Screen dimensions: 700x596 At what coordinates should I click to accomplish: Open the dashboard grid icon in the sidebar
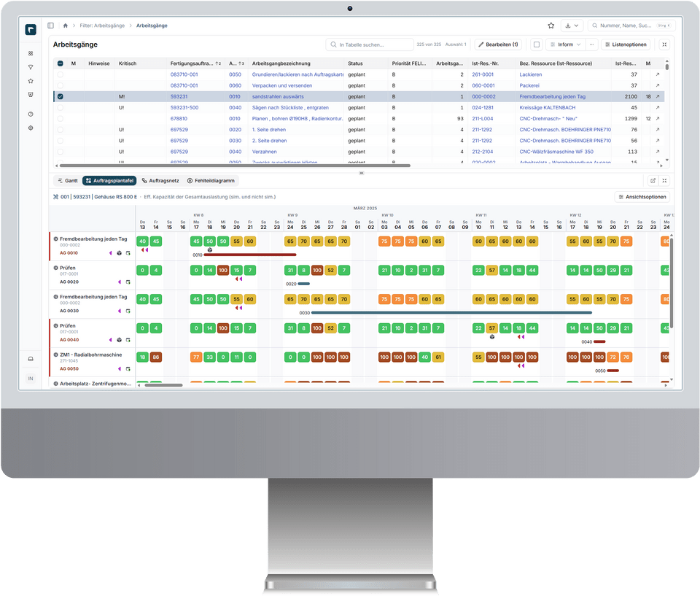31,53
